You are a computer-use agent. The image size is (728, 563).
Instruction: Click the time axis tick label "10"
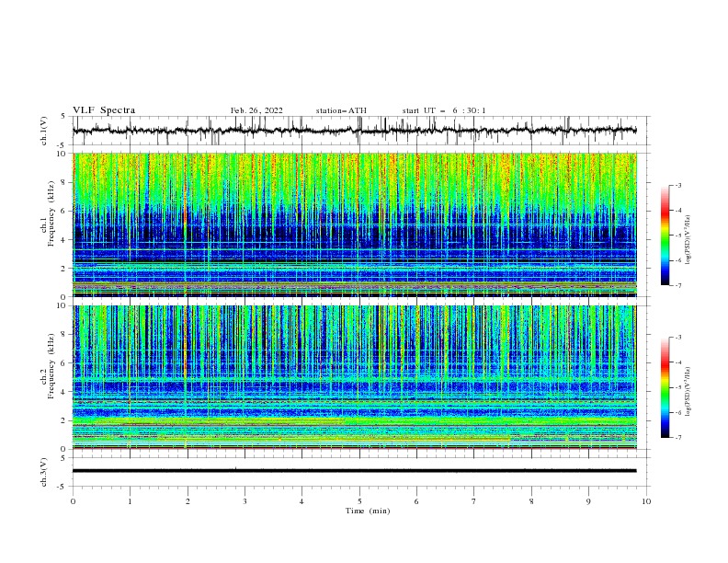[x=646, y=501]
